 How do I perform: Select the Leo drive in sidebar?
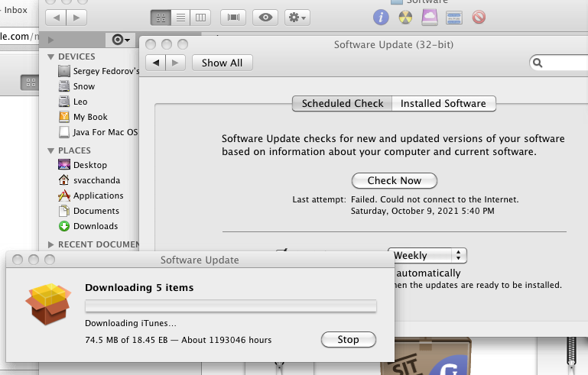[73, 102]
